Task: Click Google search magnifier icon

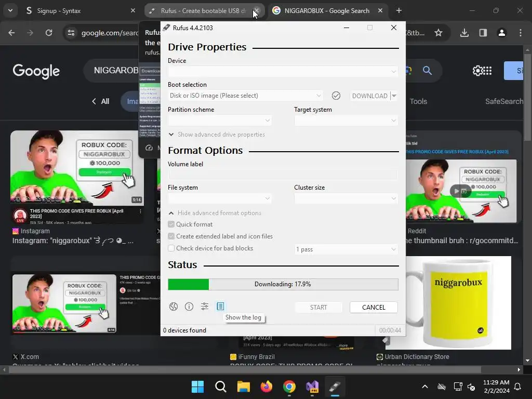Action: coord(427,71)
